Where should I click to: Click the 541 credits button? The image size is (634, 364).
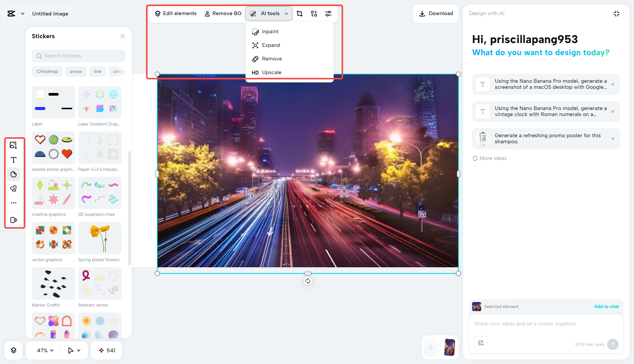107,350
